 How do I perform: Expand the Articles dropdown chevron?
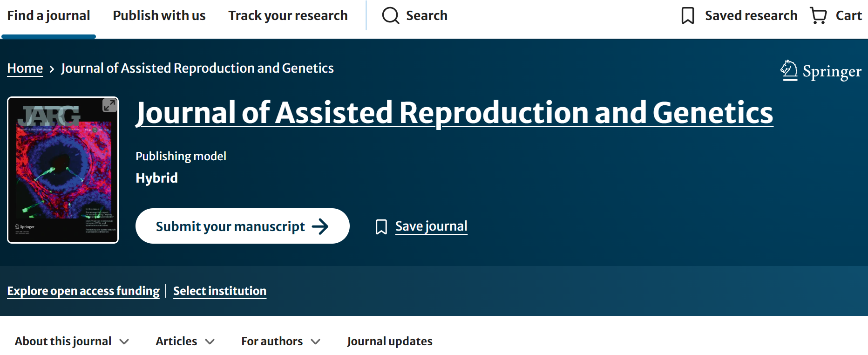coord(210,341)
